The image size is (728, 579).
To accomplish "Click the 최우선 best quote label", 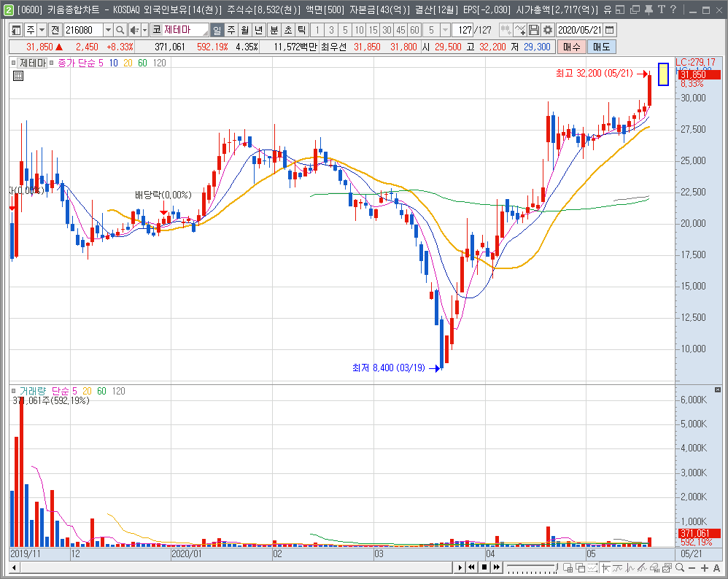I will pos(333,47).
